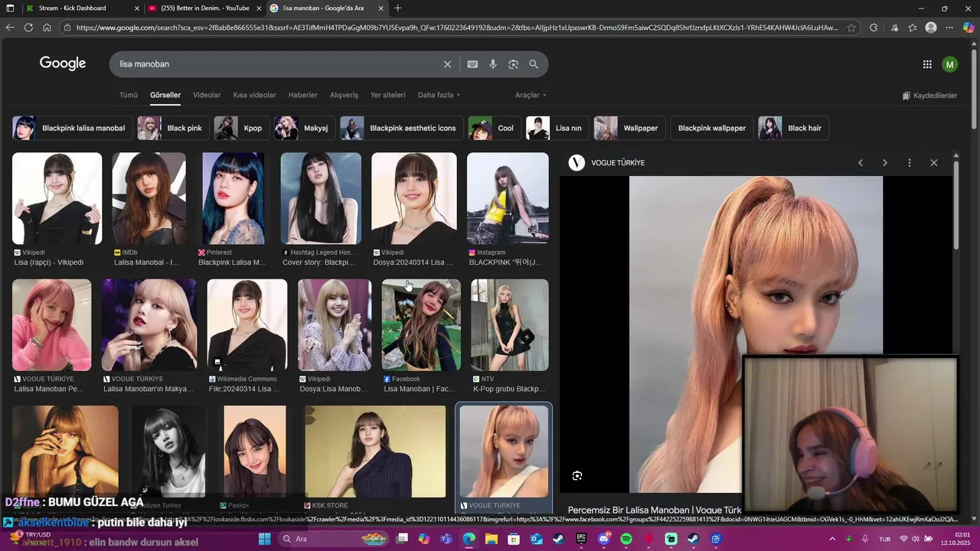Select the Kısa videolar tab

(254, 95)
